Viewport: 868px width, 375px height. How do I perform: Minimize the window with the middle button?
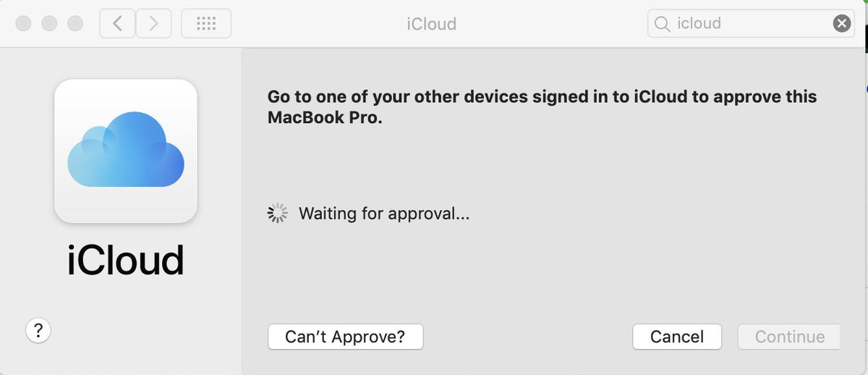tap(49, 24)
